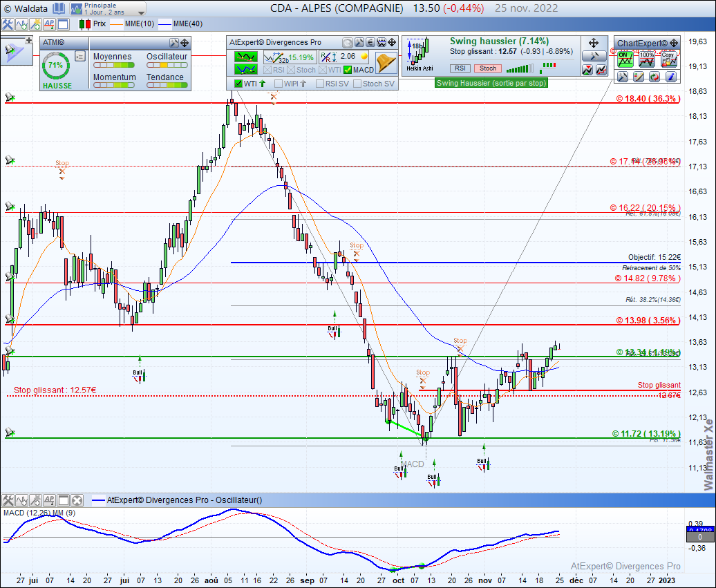Click the Tendance indicator bar
The height and width of the screenshot is (588, 716).
pyautogui.click(x=167, y=85)
